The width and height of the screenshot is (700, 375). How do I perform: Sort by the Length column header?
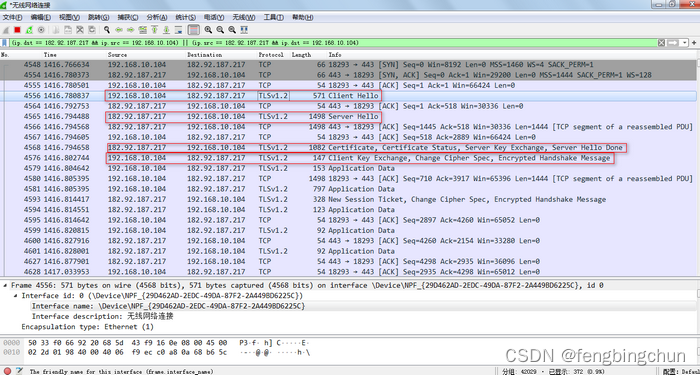pos(301,54)
